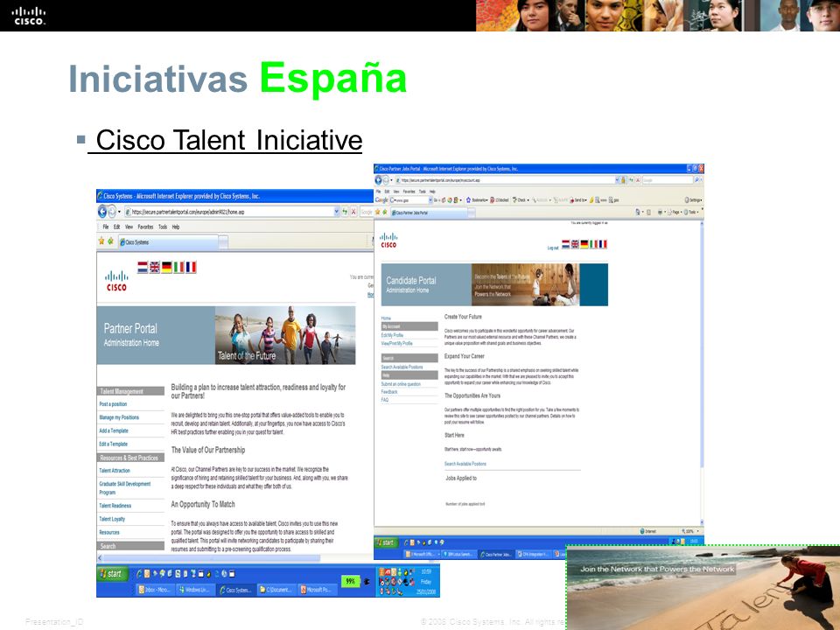This screenshot has height=630, width=840.
Task: Open Graduate Skill Development Program link
Action: (x=125, y=488)
